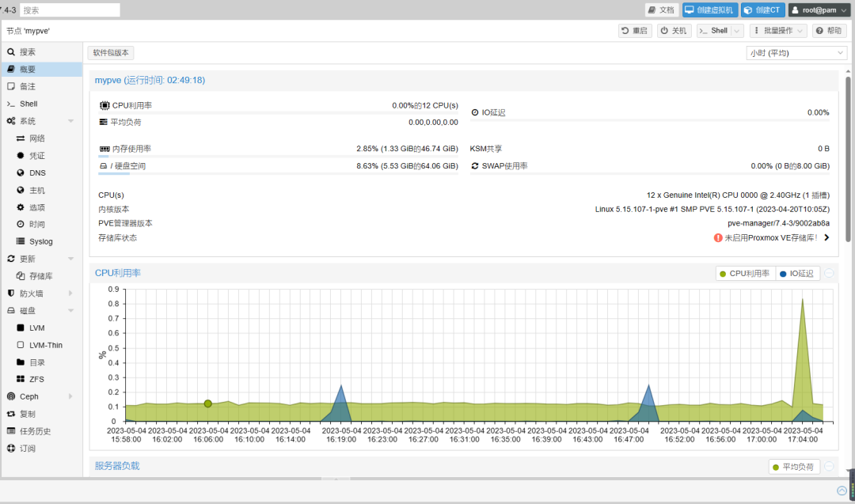This screenshot has width=855, height=504.
Task: Toggle CPU利用率 series in chart legend
Action: (x=744, y=274)
